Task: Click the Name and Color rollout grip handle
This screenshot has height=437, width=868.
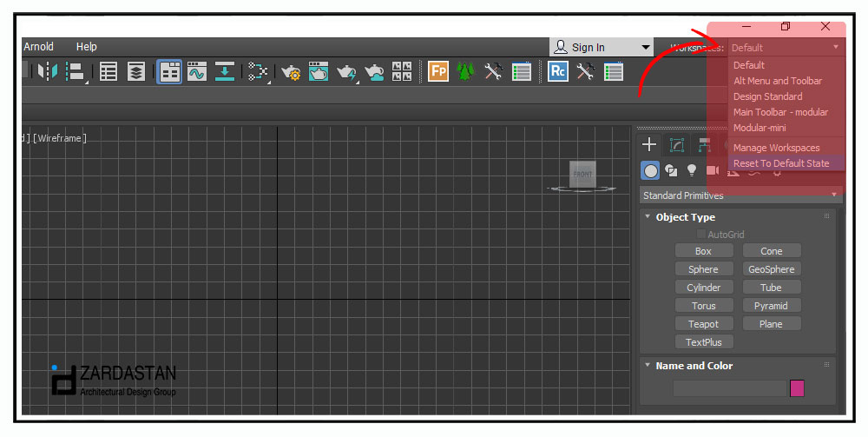Action: pos(826,364)
